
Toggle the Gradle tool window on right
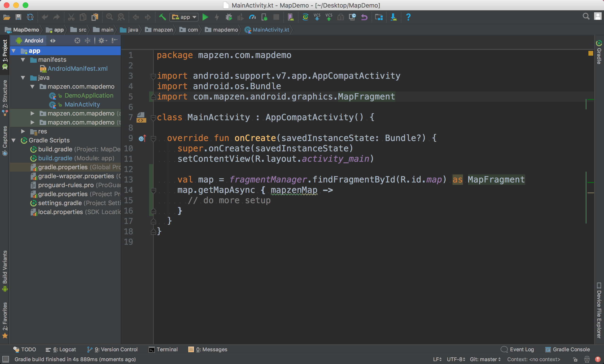pos(599,52)
